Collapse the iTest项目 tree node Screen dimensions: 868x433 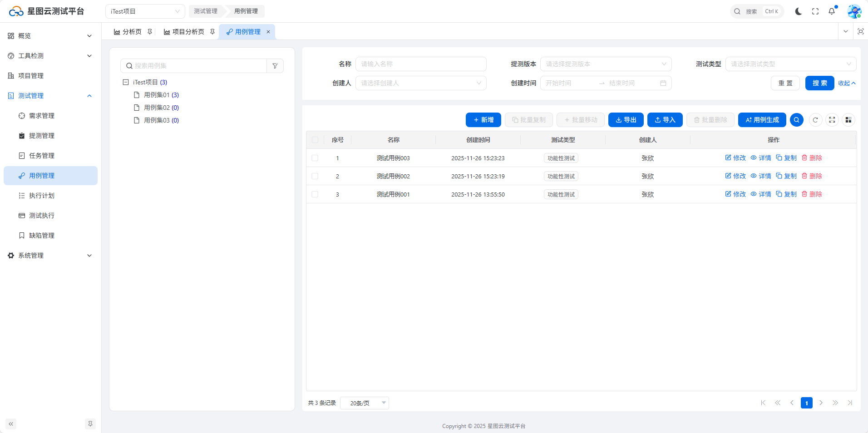(126, 82)
